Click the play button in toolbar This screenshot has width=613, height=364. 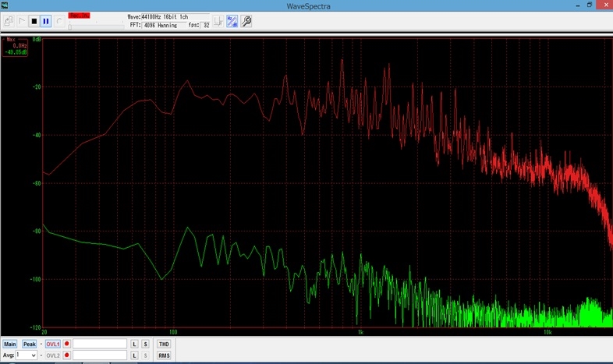coord(21,21)
